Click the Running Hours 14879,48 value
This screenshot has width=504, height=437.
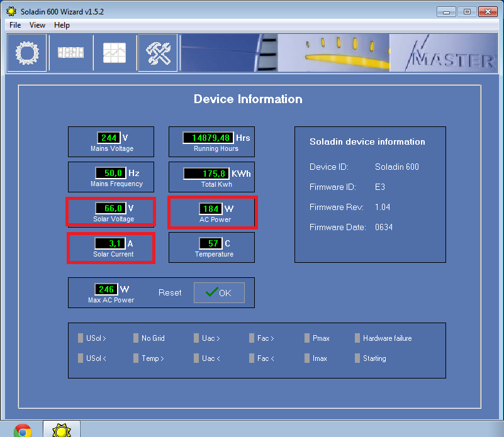[208, 138]
